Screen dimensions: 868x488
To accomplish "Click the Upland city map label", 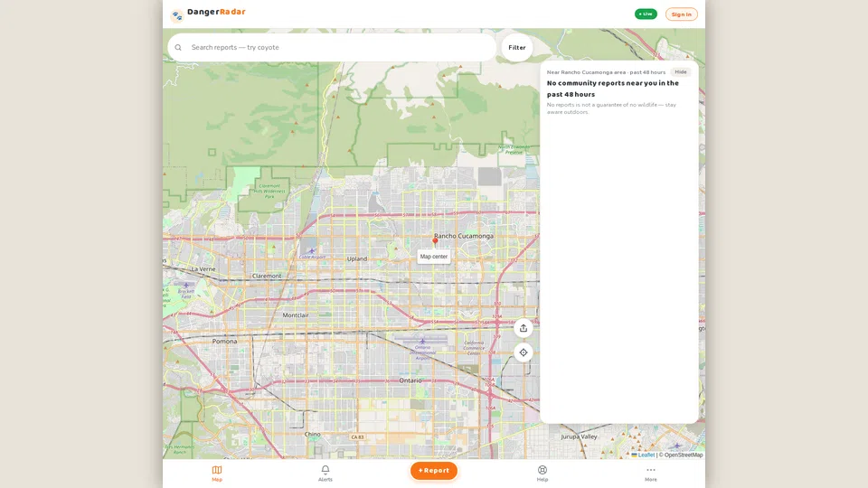I will click(357, 259).
